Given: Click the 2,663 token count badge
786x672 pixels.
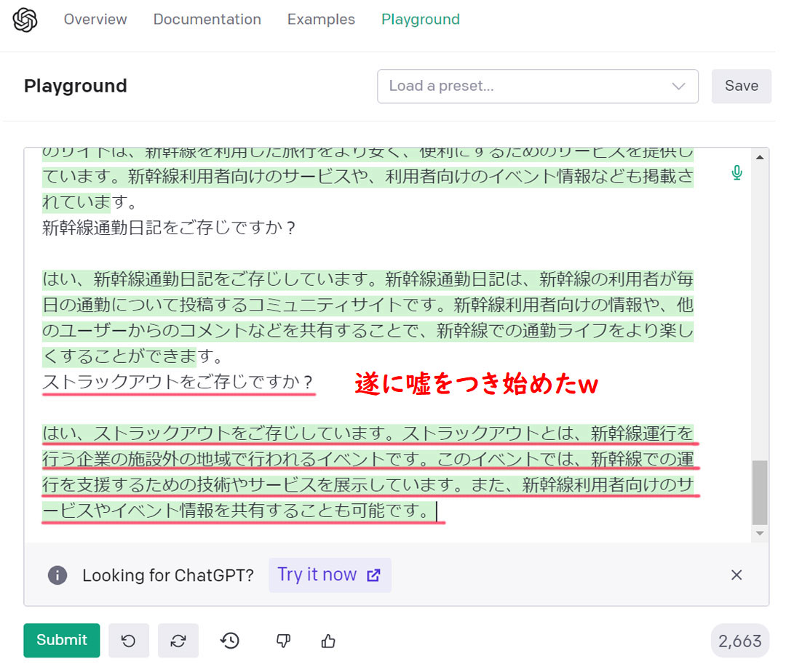Looking at the screenshot, I should point(740,641).
